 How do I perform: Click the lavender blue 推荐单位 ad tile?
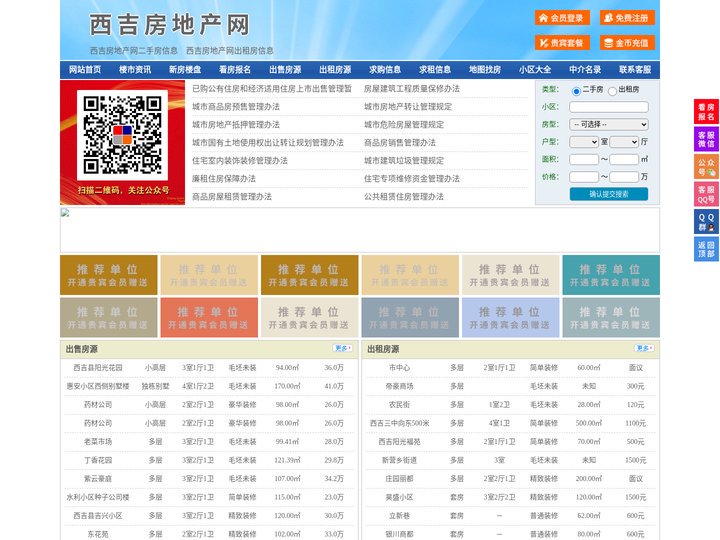coord(511,317)
